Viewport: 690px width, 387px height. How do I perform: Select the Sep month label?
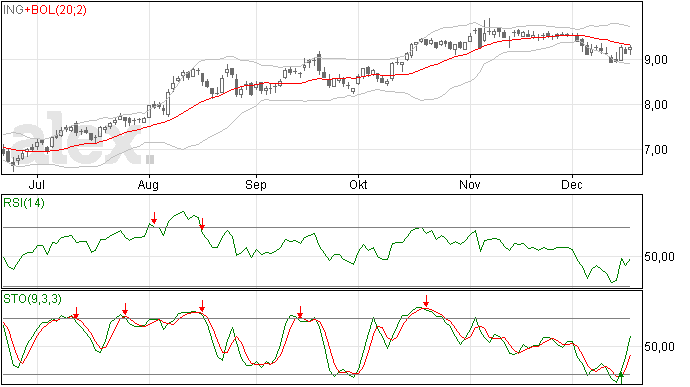[256, 185]
